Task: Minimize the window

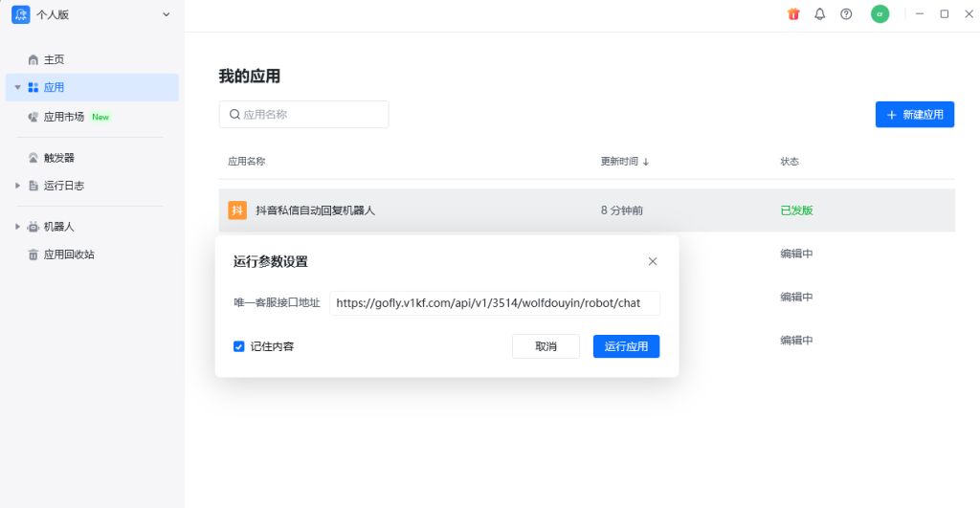Action: coord(920,13)
